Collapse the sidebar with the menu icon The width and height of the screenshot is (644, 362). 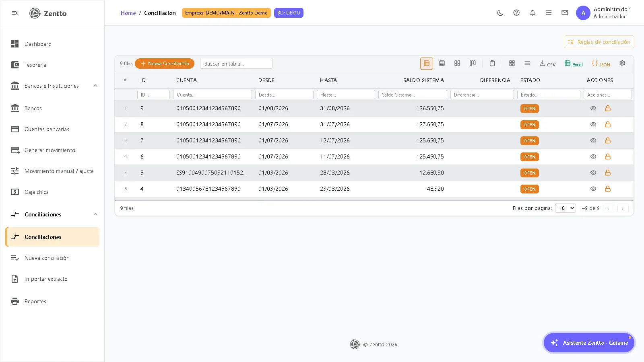tap(15, 13)
